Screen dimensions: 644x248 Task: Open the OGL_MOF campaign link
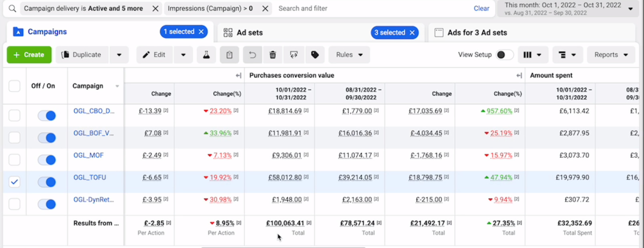click(89, 155)
